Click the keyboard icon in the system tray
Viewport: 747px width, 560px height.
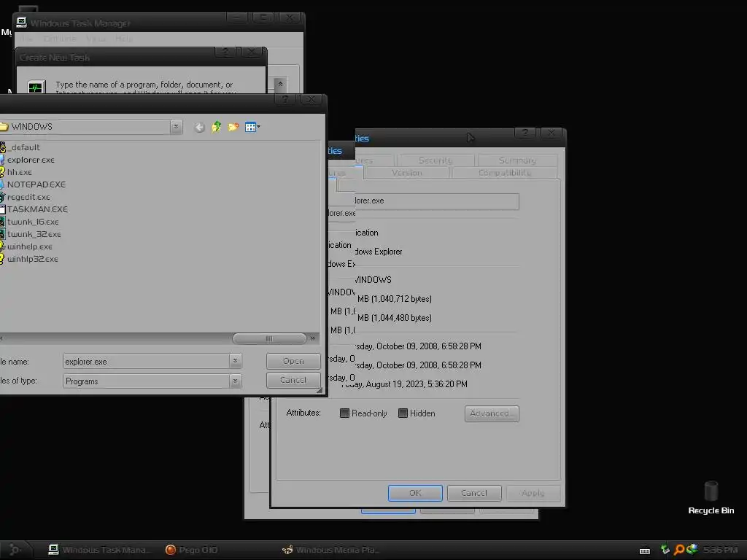coord(645,551)
